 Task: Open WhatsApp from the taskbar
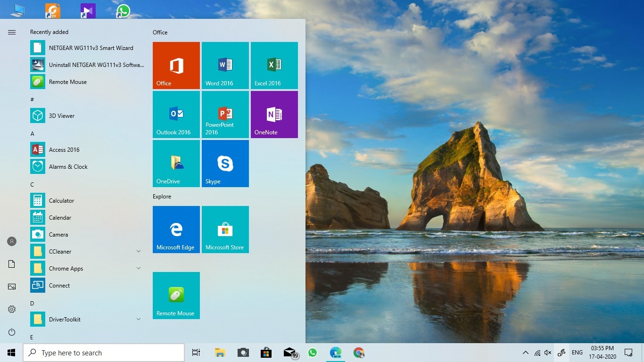pos(312,353)
